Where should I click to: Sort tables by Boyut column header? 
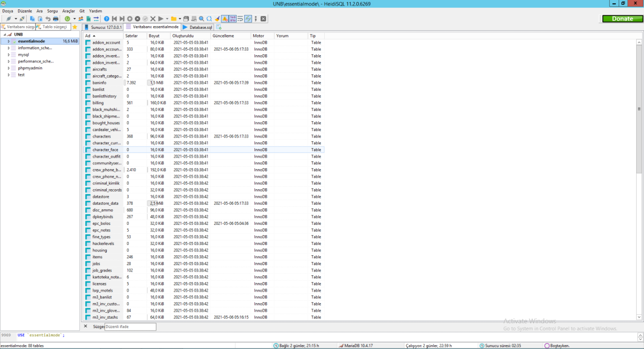coord(159,36)
